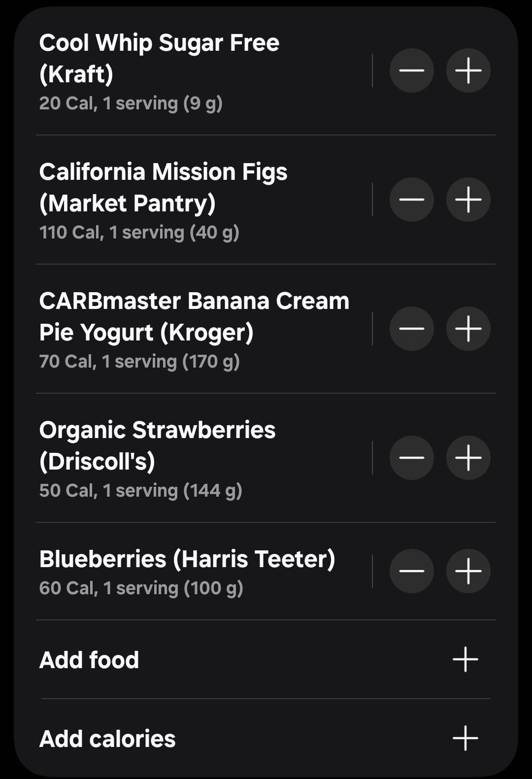This screenshot has width=532, height=779.
Task: Reduce CARBmaster Banana Cream Pie Yogurt serving
Action: [411, 329]
